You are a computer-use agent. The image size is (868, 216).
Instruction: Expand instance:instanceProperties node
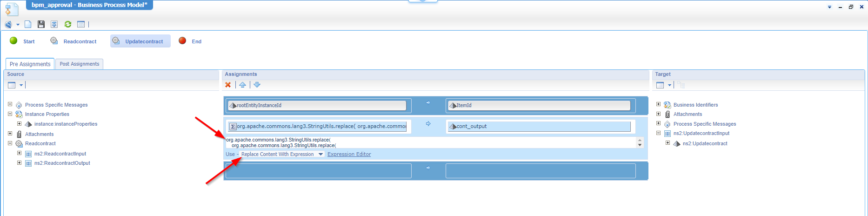[x=19, y=123]
